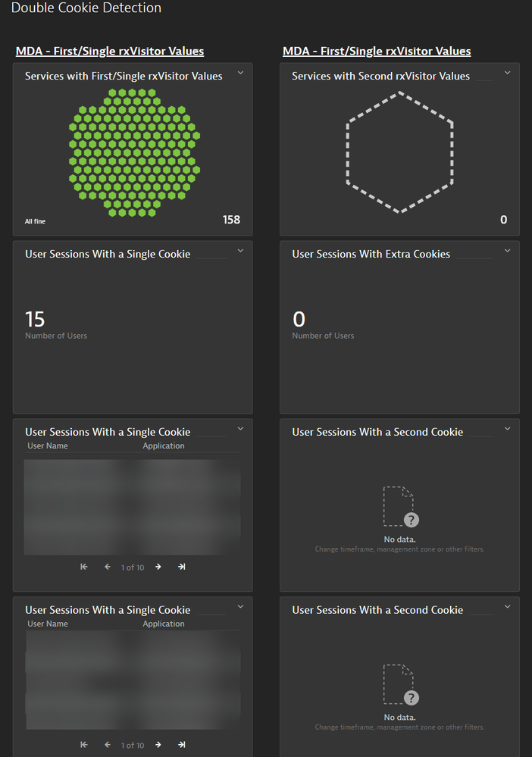
Task: Sort upper table by Application column
Action: click(164, 446)
